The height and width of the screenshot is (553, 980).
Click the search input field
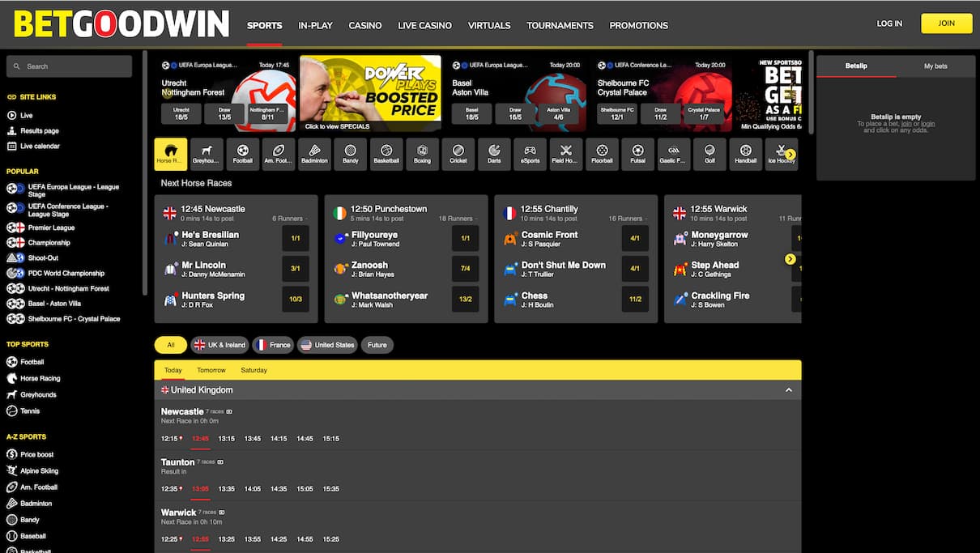(x=69, y=66)
